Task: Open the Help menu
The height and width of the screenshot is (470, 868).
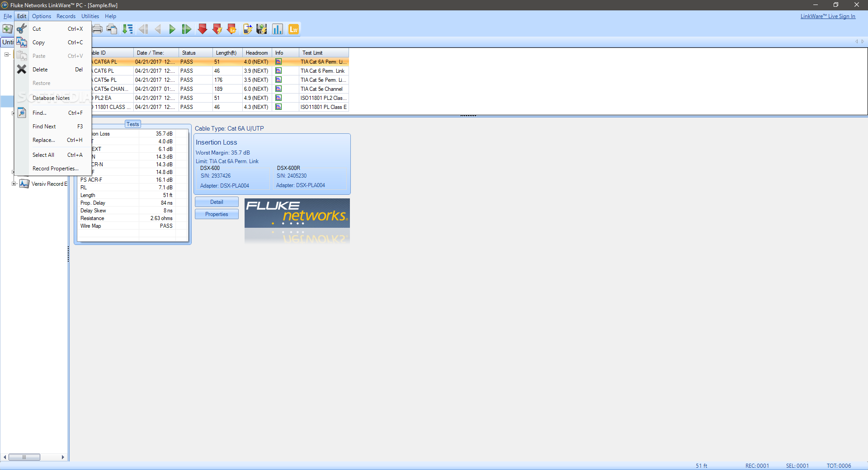Action: point(111,16)
